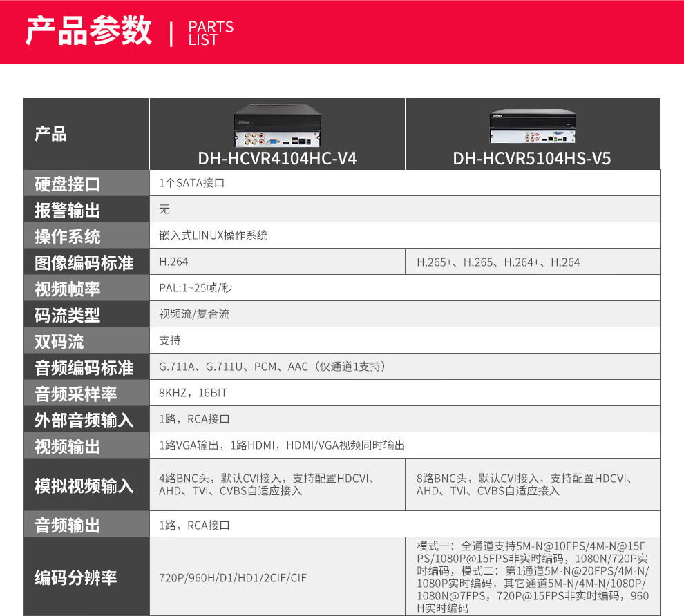Click the value 1个SATA接口
The width and height of the screenshot is (684, 616).
click(x=191, y=183)
